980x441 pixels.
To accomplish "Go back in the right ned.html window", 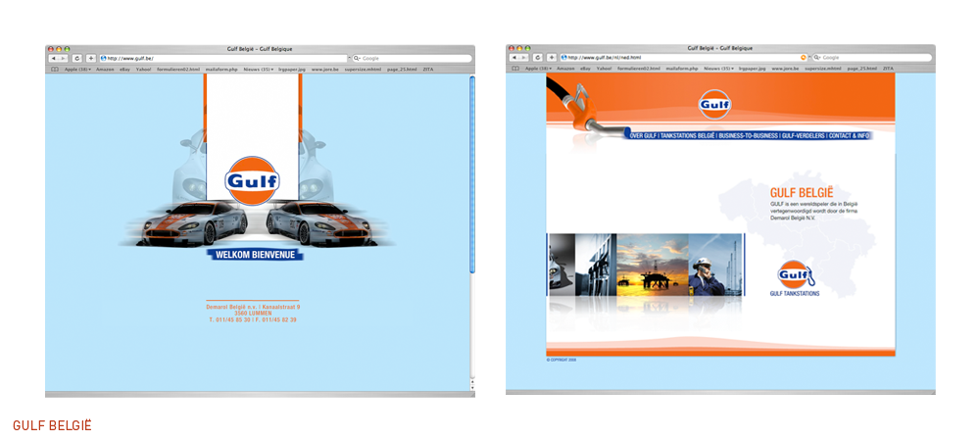I will [x=513, y=58].
